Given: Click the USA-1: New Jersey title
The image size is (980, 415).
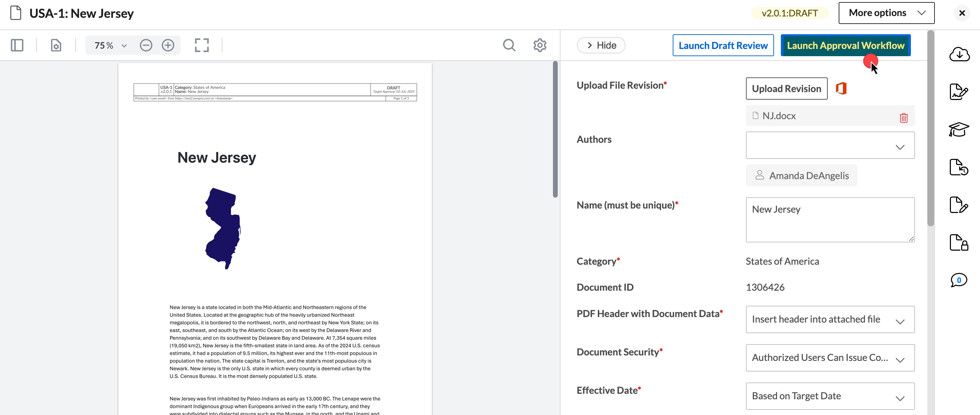Looking at the screenshot, I should coord(81,13).
